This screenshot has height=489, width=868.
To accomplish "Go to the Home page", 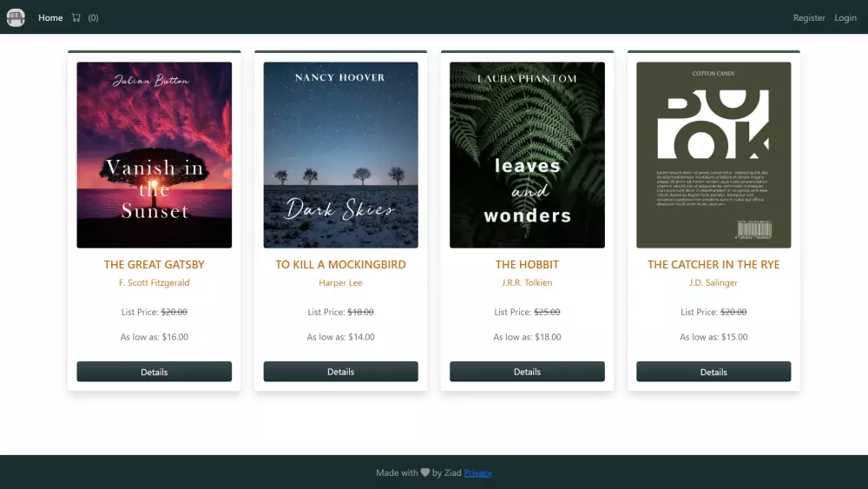I will point(50,17).
